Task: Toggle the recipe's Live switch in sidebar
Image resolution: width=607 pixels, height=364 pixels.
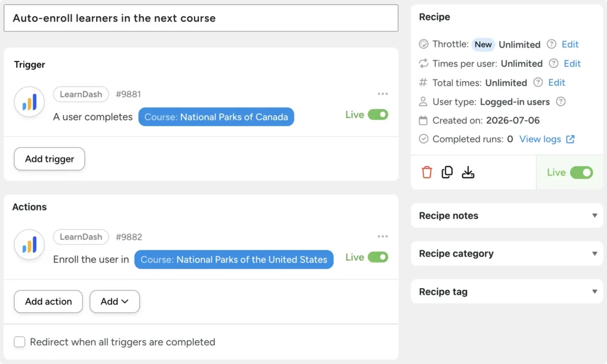Action: click(582, 173)
